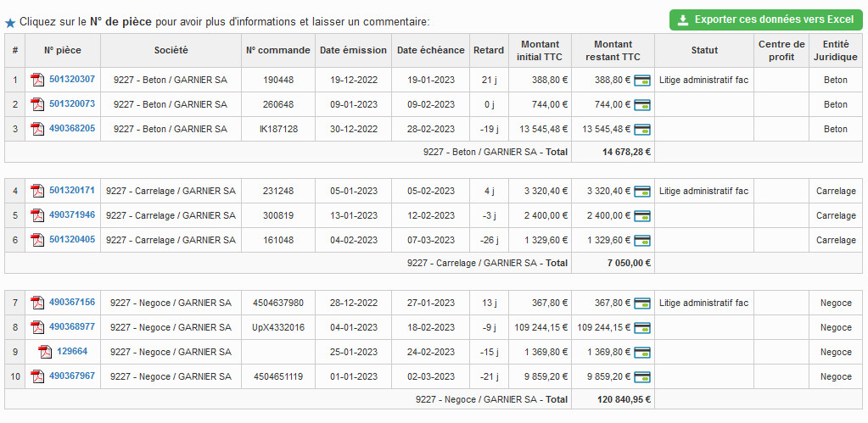
Task: Click payment card icon for 388,80 € row
Action: pyautogui.click(x=642, y=80)
